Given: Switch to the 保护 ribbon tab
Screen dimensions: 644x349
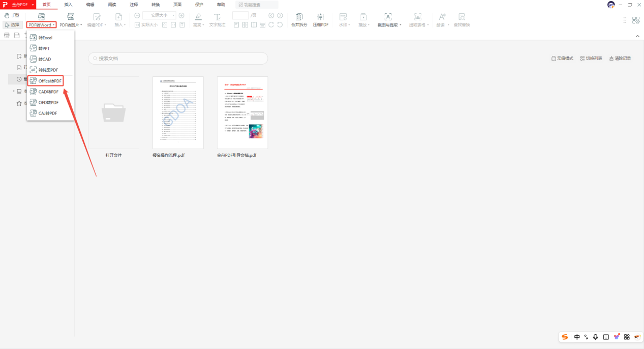Looking at the screenshot, I should tap(199, 4).
